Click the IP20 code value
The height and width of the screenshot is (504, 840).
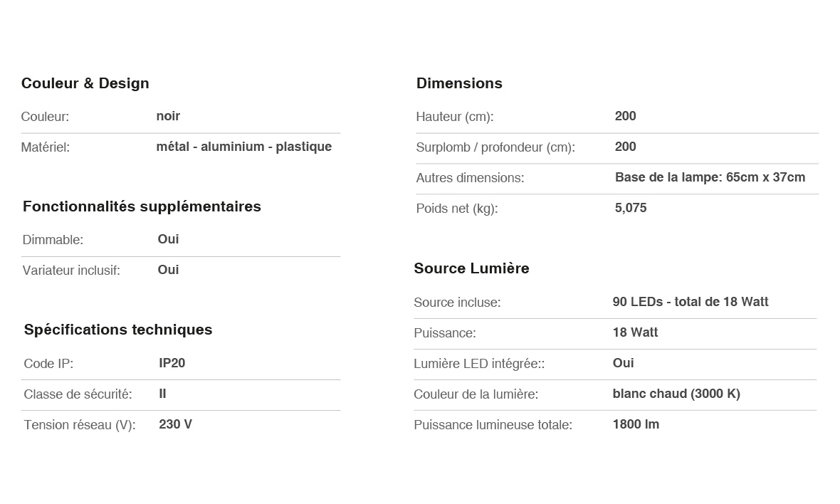click(172, 363)
